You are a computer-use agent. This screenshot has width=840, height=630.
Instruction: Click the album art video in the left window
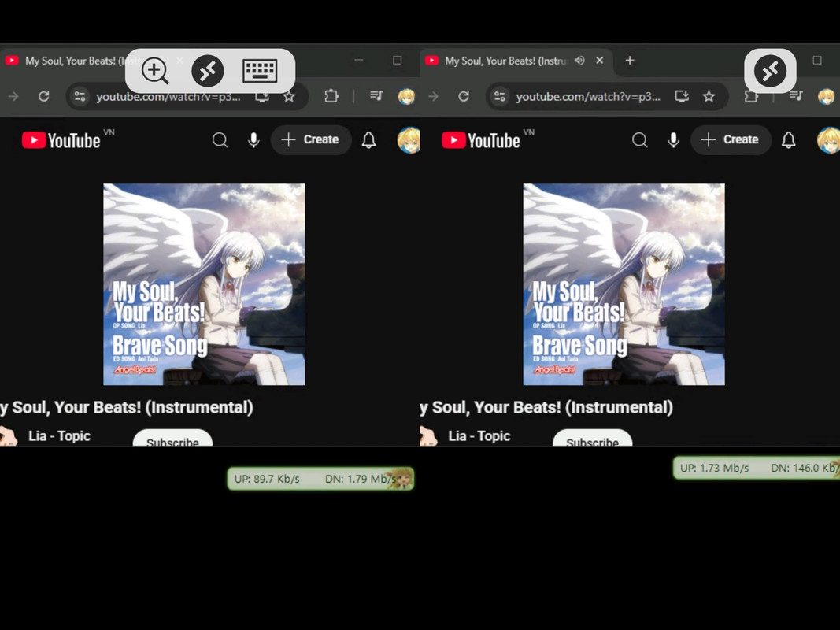coord(204,284)
